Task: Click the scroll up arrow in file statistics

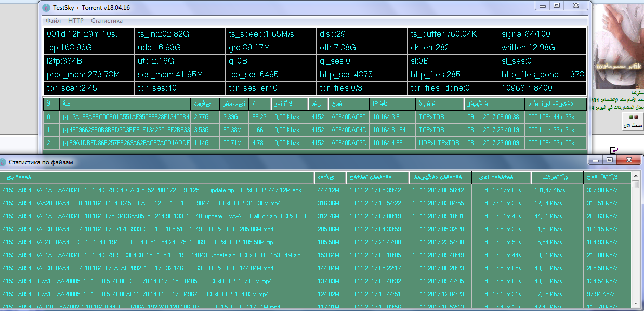Action: click(x=635, y=185)
